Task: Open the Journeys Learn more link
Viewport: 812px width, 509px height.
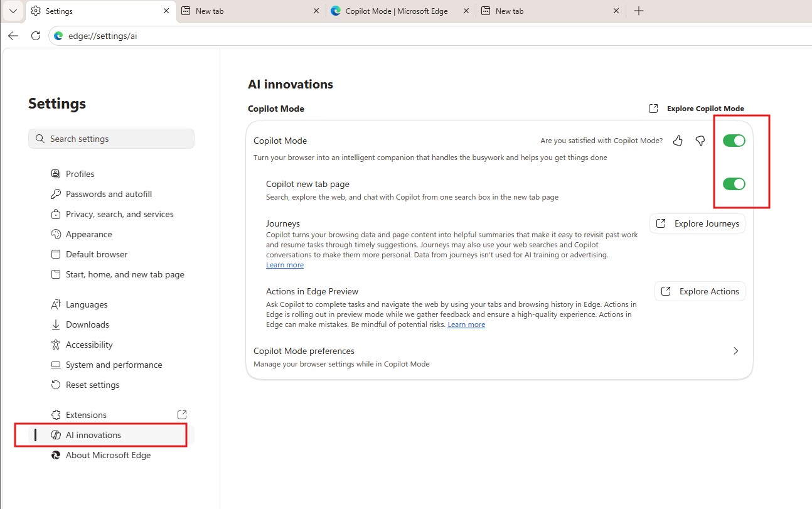Action: click(285, 264)
